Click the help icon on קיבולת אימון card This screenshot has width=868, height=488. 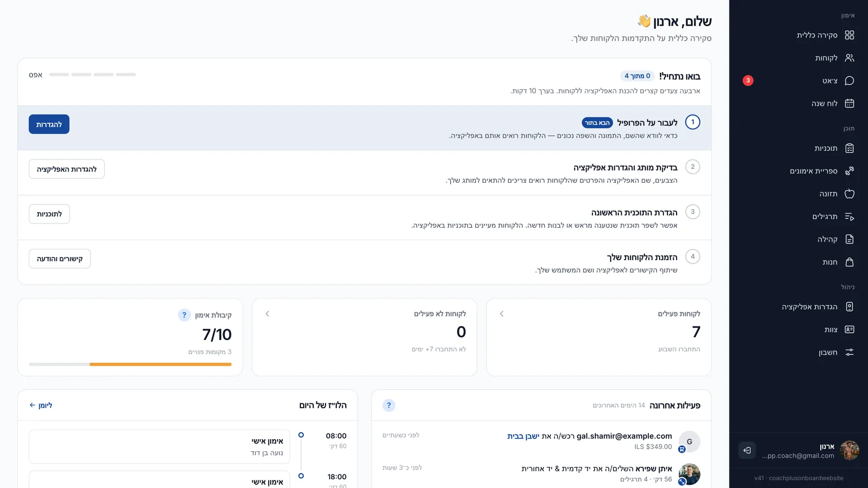click(184, 315)
